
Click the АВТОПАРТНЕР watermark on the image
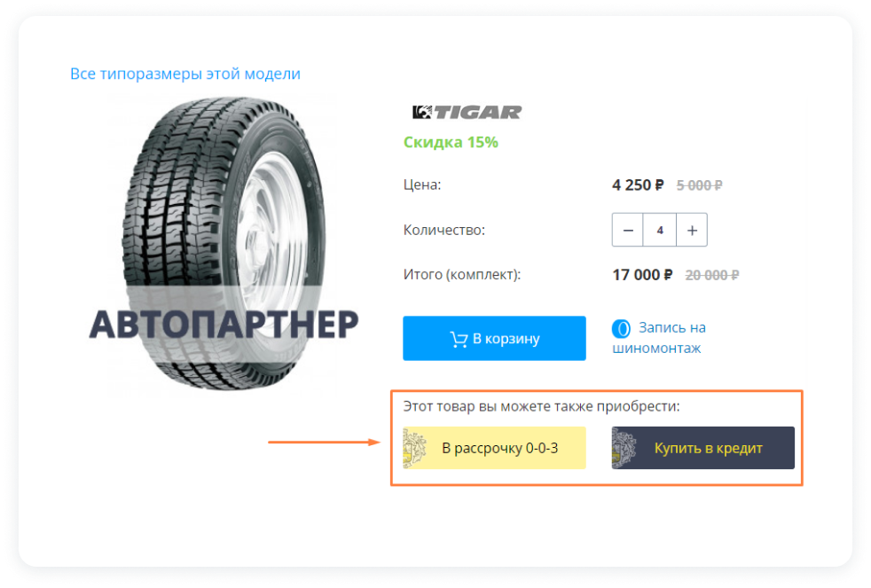coord(224,325)
